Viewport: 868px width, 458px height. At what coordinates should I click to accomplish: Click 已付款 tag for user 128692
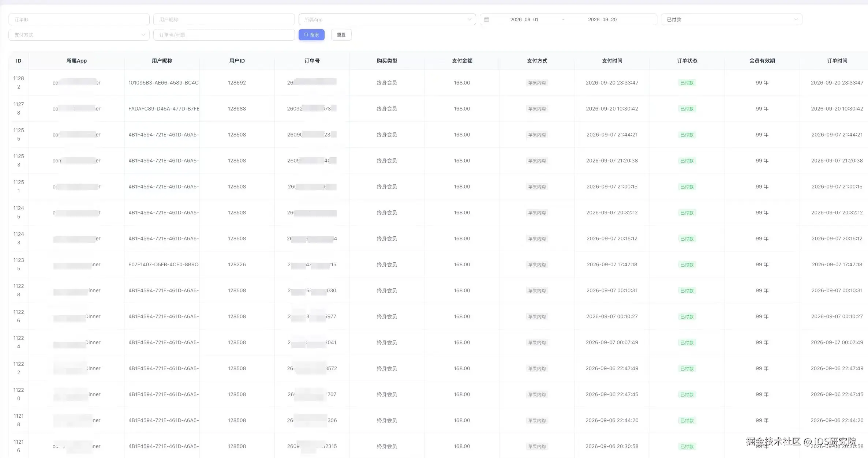tap(687, 83)
